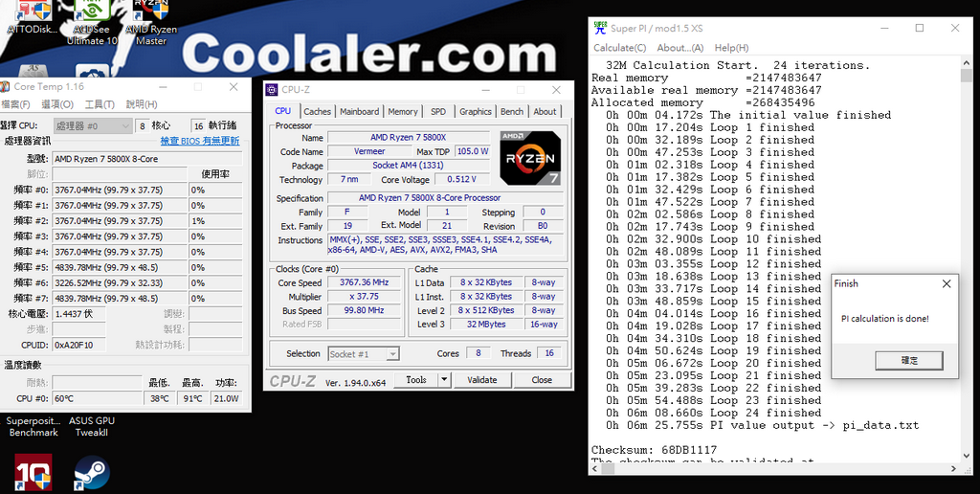
Task: Click the Socket AM4 (1331) Package value
Action: (409, 166)
